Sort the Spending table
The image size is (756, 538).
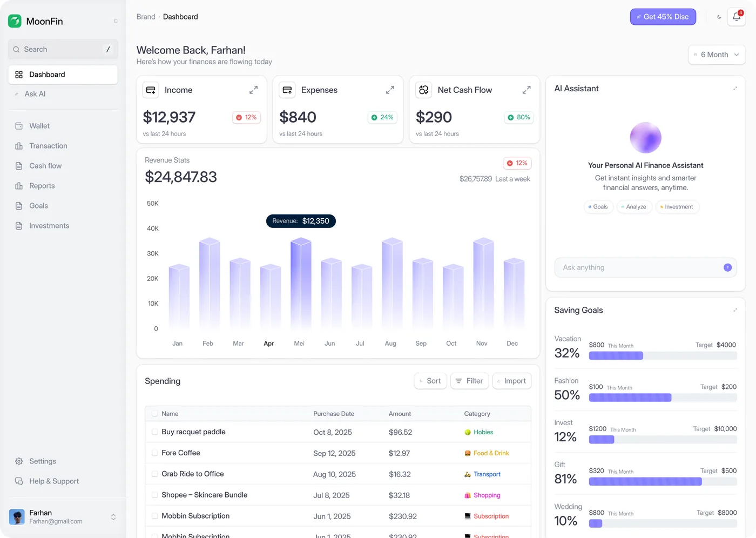tap(430, 381)
